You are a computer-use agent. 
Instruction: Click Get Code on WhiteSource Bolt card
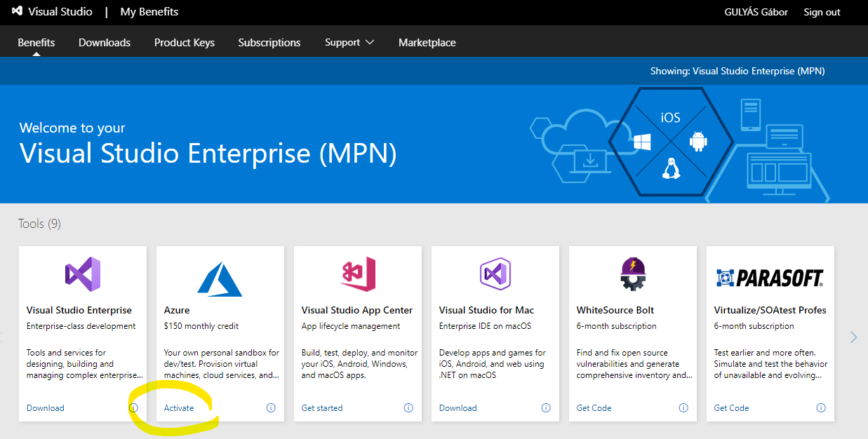pos(594,407)
